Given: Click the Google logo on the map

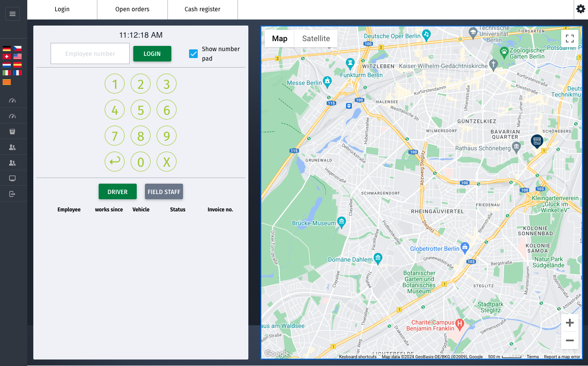Looking at the screenshot, I should point(277,354).
